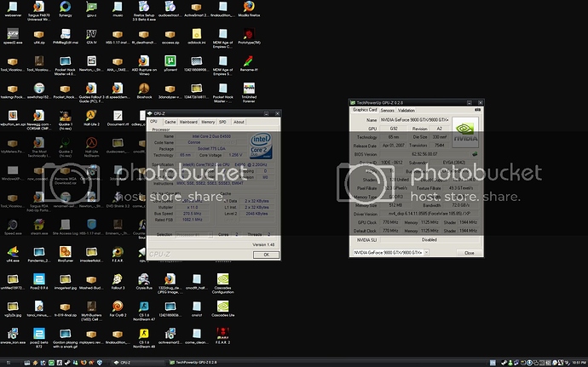
Task: Click the Firefox quick launch taskbar icon
Action: 84,363
